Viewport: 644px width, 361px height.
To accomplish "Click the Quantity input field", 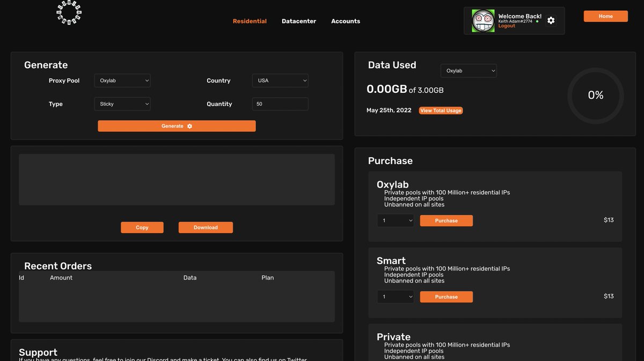I will (280, 104).
